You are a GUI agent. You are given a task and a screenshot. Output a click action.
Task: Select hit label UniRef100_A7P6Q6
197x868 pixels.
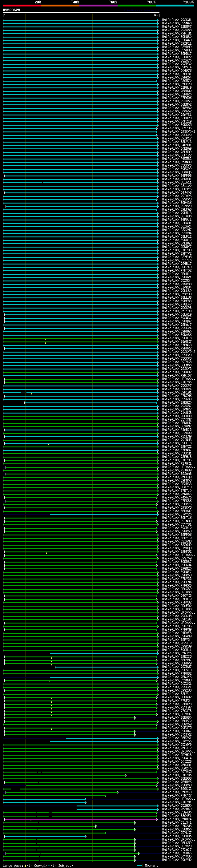(x=177, y=98)
